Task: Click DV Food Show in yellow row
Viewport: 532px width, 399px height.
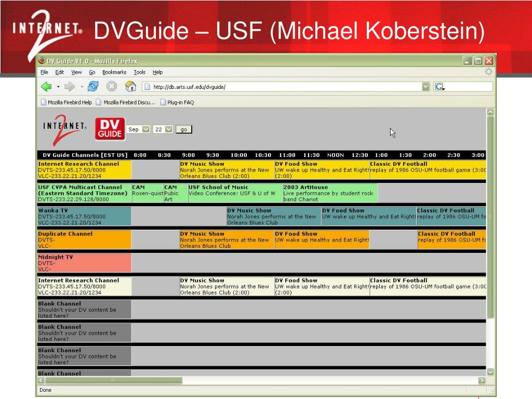Action: (322, 170)
